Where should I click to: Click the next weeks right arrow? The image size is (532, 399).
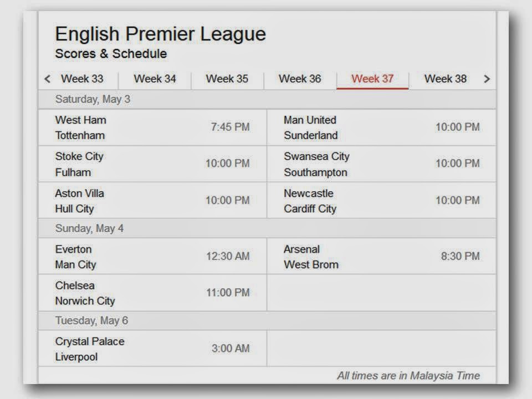pos(487,79)
